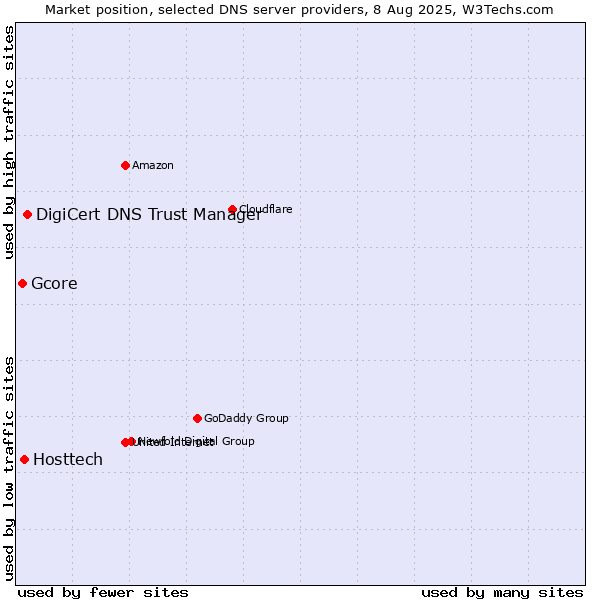
Task: Click the GoDaddy Group marker dot
Action: coord(197,419)
